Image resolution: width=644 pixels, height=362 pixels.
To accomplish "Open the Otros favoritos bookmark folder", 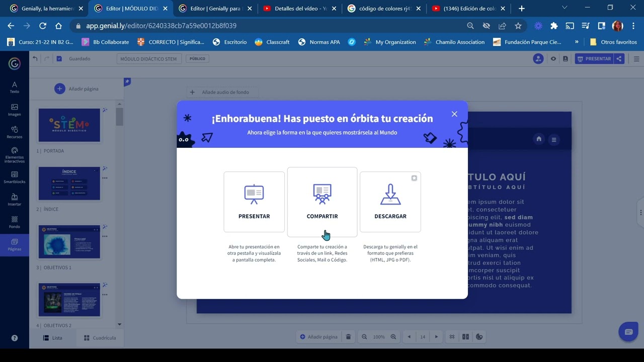I will coord(613,42).
